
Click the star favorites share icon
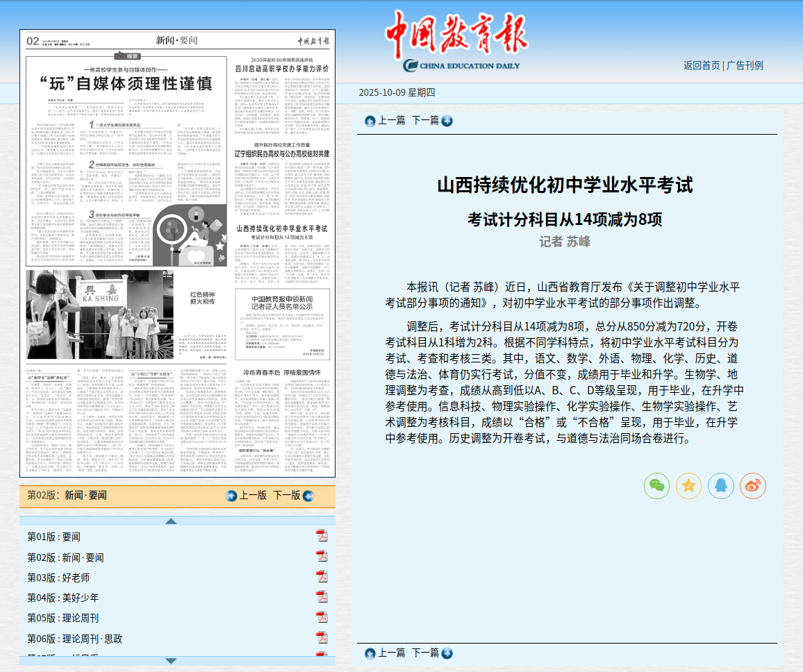[x=688, y=486]
